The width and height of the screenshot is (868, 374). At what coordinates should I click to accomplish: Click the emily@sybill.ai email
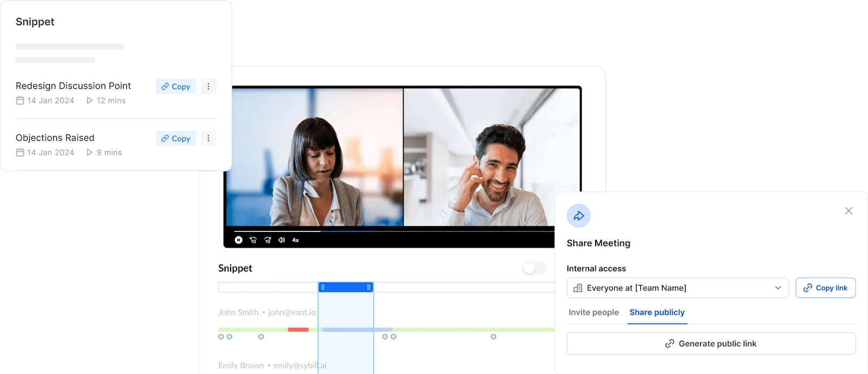coord(300,366)
